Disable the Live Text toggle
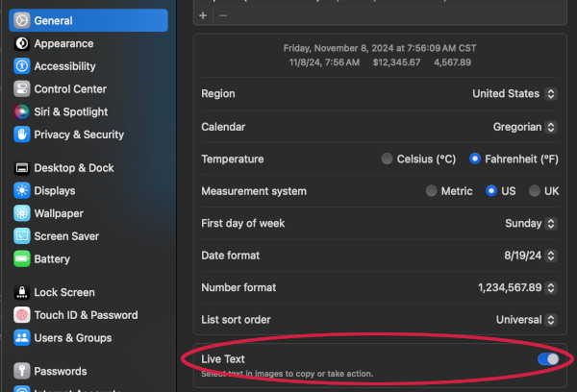This screenshot has width=577, height=392. 548,358
